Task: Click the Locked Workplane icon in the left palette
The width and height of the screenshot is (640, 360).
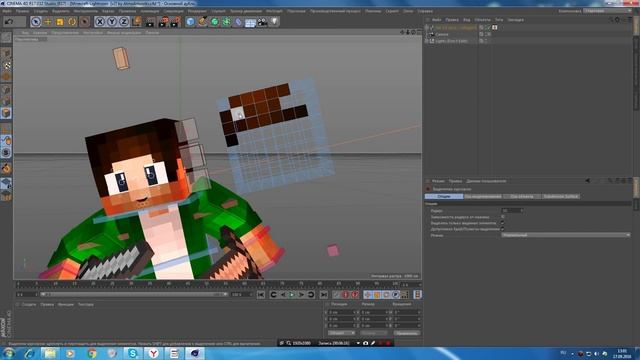Action: point(6,184)
